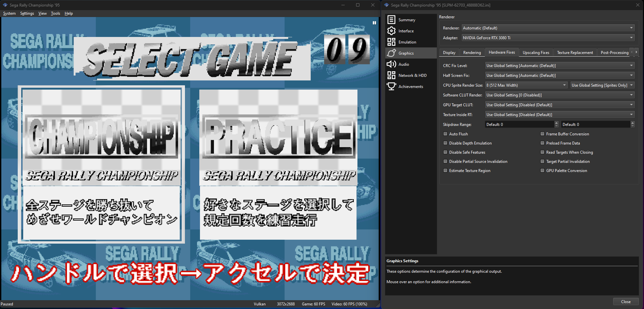Switch to the Upscaling Fixes tab

tap(536, 53)
